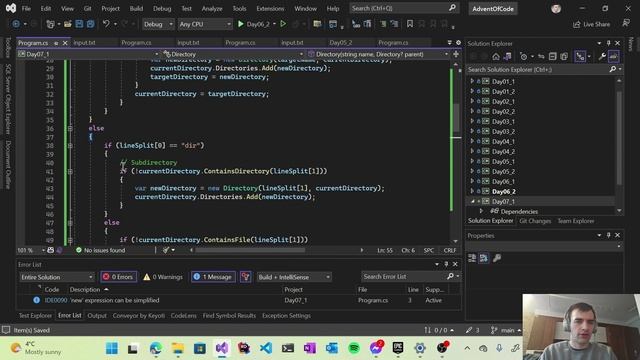Screen dimensions: 640x360
Task: Click No issues found status indicator
Action: click(100, 250)
